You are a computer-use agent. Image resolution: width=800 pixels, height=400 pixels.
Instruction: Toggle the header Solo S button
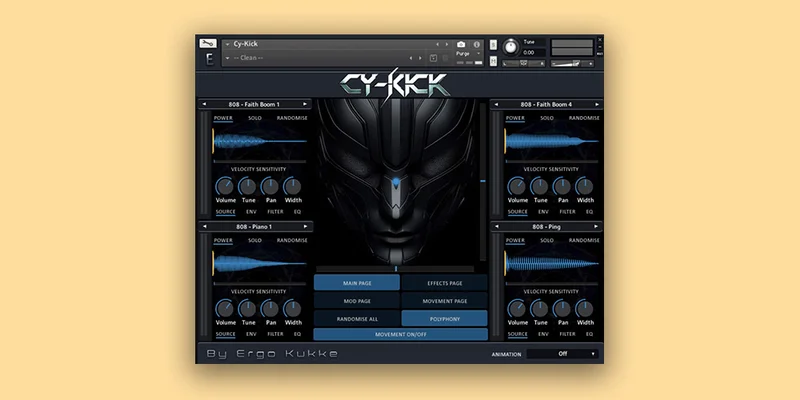(x=493, y=44)
